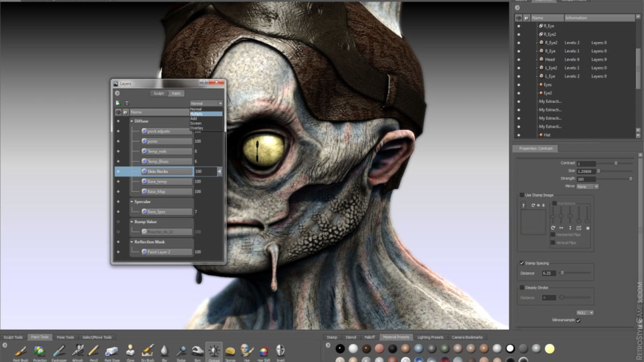Select the Blur tool
The width and height of the screenshot is (644, 362).
[x=164, y=351]
